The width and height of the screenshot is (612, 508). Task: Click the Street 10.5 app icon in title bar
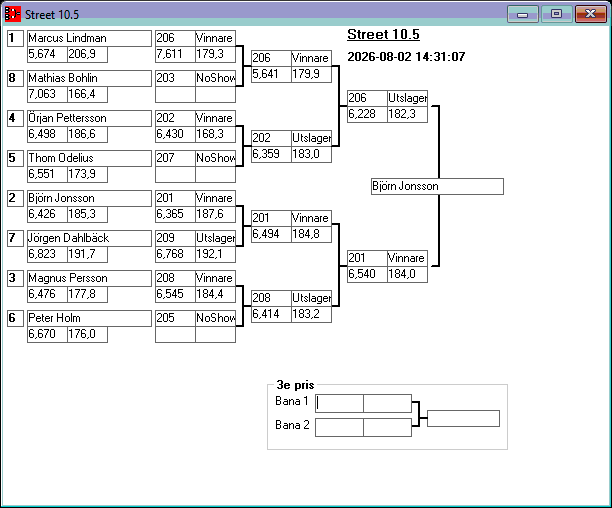coord(12,14)
